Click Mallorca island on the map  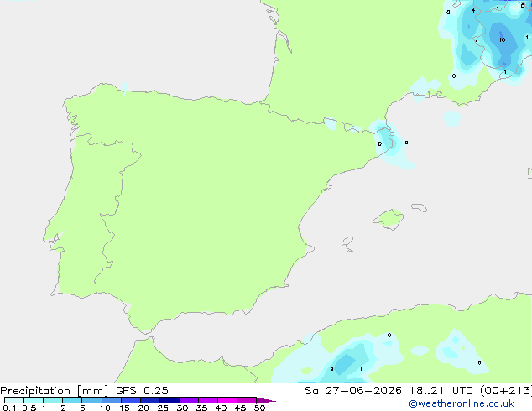[x=389, y=220]
